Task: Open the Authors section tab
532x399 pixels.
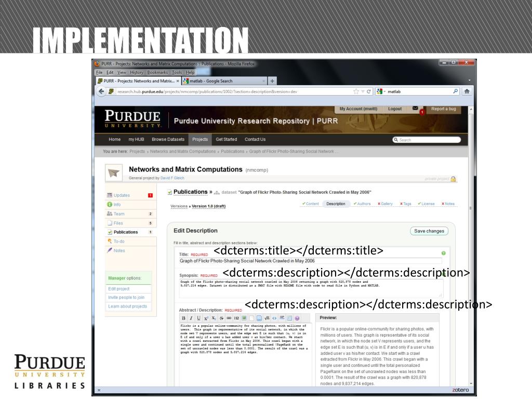Action: tap(362, 204)
